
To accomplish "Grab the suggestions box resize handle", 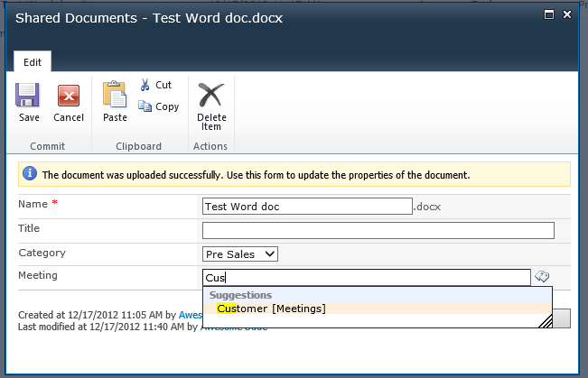I will point(545,321).
